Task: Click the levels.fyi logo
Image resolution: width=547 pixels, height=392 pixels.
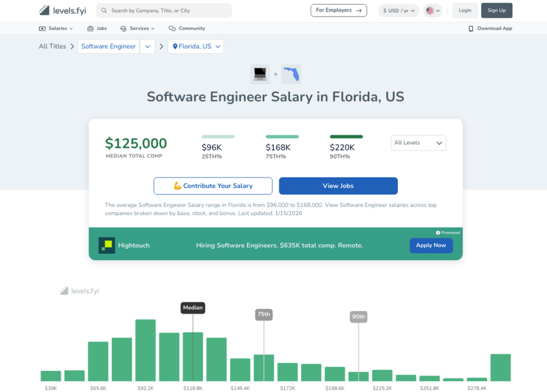Action: click(x=62, y=10)
